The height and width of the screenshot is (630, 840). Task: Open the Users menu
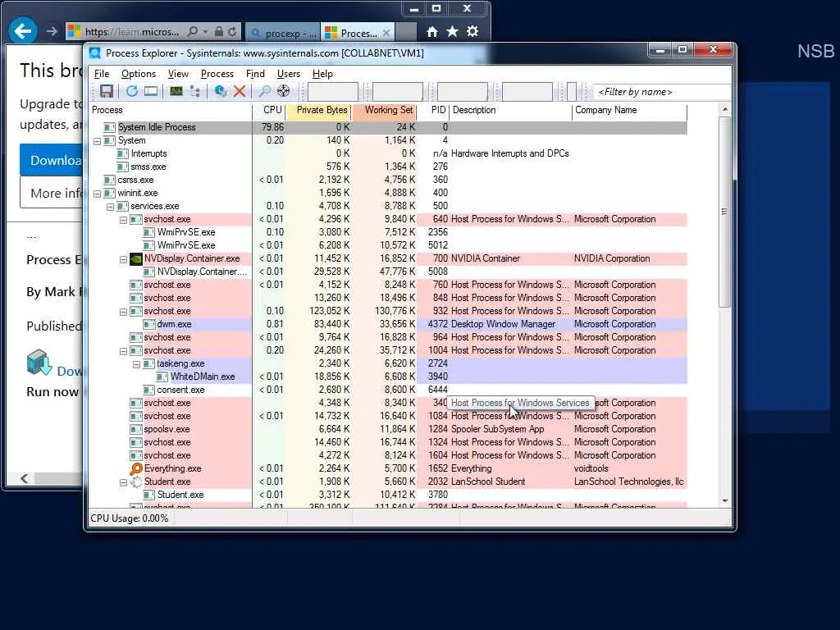[x=288, y=74]
